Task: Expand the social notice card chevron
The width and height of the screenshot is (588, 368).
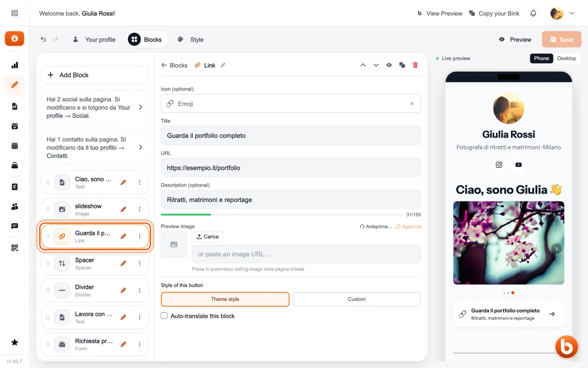Action: coord(140,107)
